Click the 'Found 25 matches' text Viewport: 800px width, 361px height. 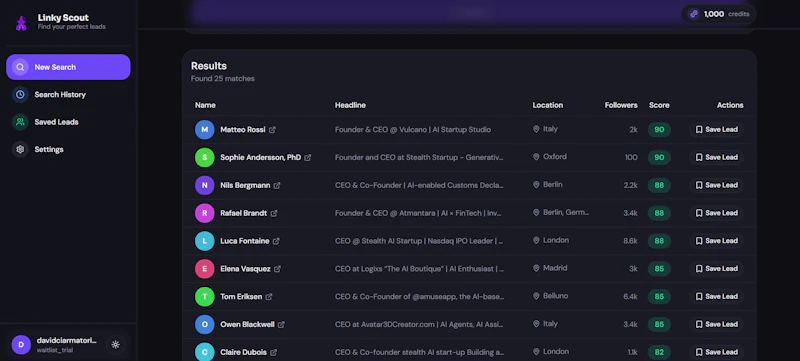coord(222,79)
